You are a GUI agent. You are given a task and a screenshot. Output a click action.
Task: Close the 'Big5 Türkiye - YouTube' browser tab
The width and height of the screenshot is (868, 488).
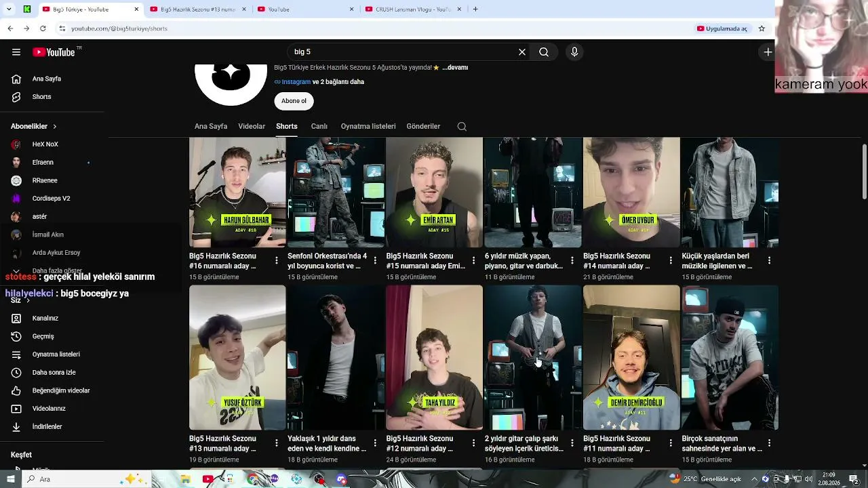pos(136,9)
